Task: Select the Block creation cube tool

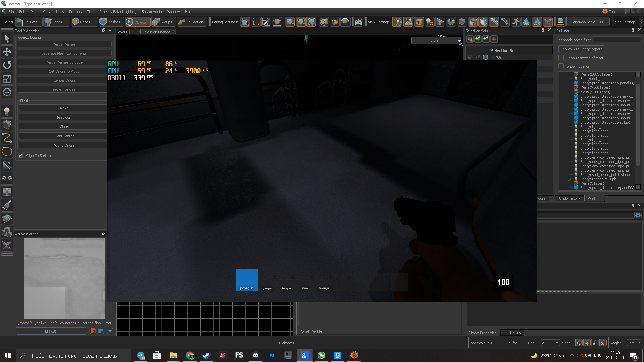Action: click(7, 124)
